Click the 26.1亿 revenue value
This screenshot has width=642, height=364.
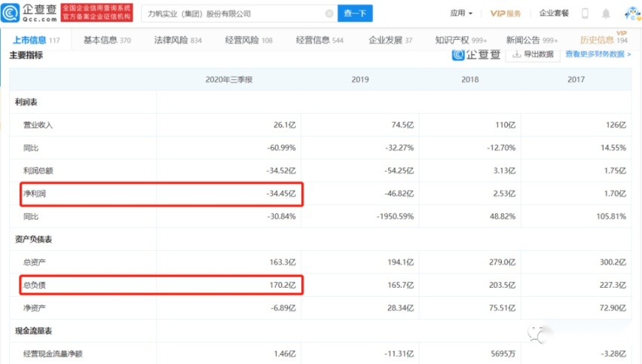point(285,125)
